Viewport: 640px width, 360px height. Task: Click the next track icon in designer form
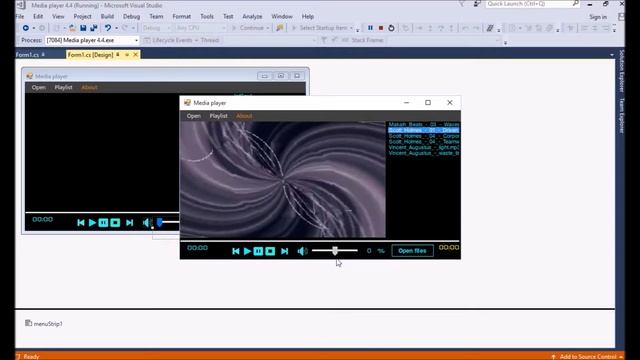(129, 222)
